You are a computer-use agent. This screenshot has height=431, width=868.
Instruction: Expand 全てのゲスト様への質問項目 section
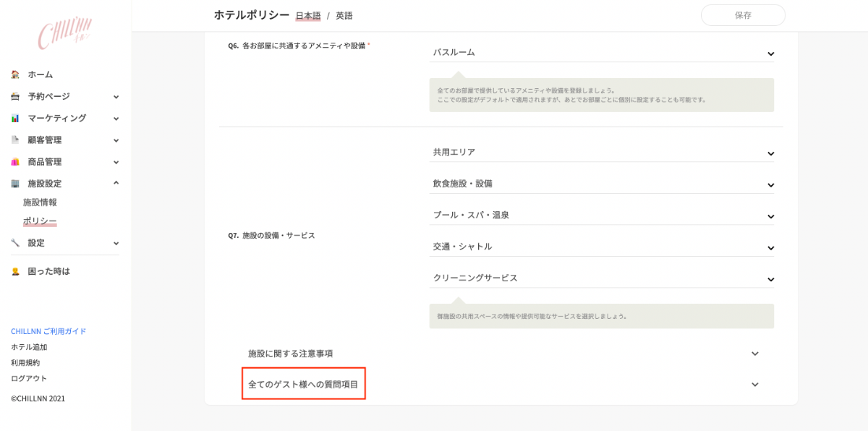[503, 385]
